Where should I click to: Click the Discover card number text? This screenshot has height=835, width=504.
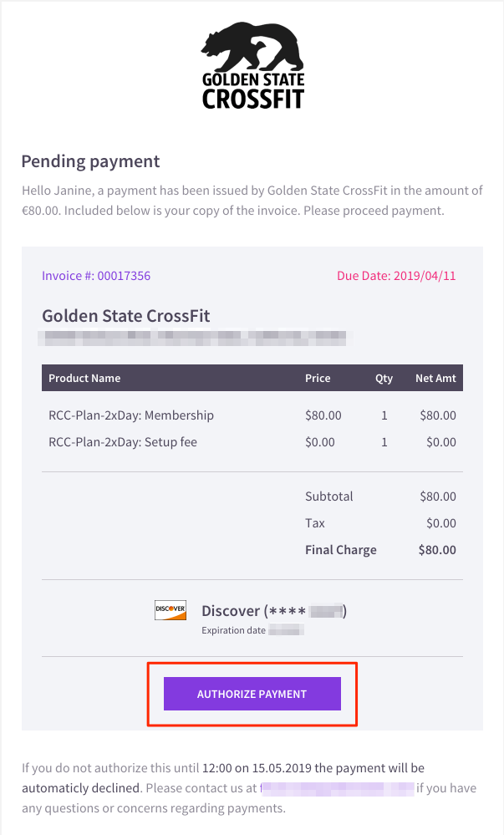tap(274, 611)
